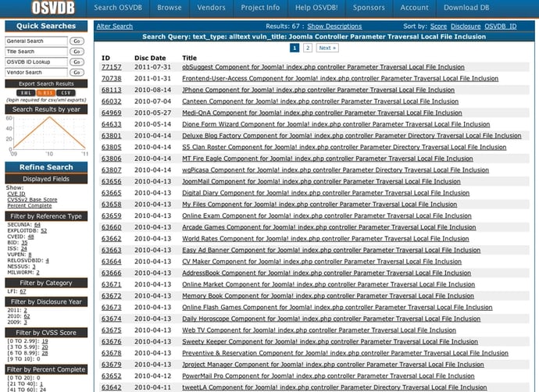Sort results by Score
The height and width of the screenshot is (392, 539).
click(438, 27)
